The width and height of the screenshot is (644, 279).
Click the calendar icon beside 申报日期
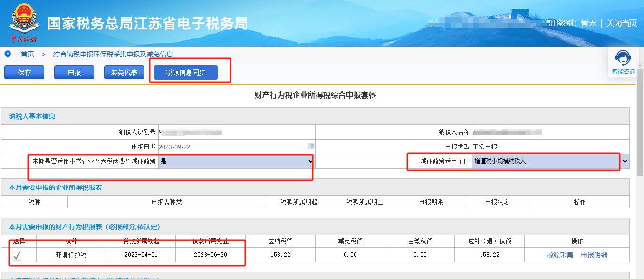pos(311,147)
